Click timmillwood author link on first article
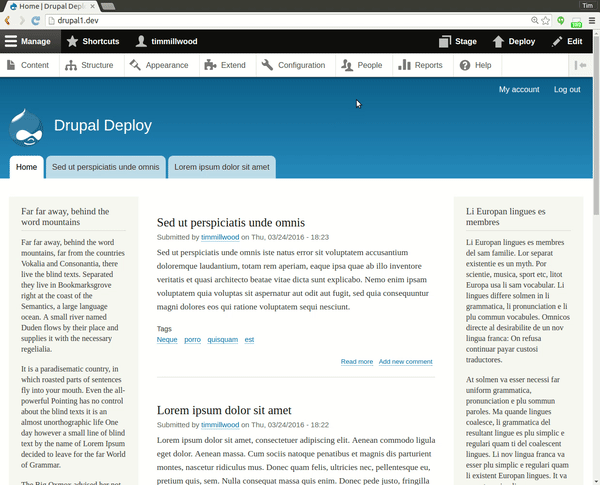Image resolution: width=600 pixels, height=485 pixels. tap(220, 237)
